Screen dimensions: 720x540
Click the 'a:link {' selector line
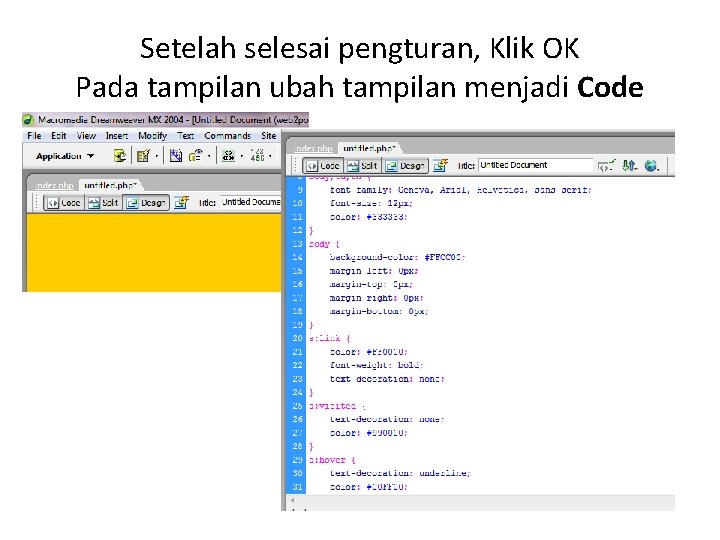tap(330, 338)
